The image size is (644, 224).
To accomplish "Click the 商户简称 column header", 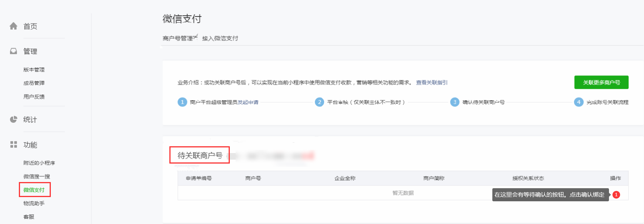I will [x=434, y=178].
